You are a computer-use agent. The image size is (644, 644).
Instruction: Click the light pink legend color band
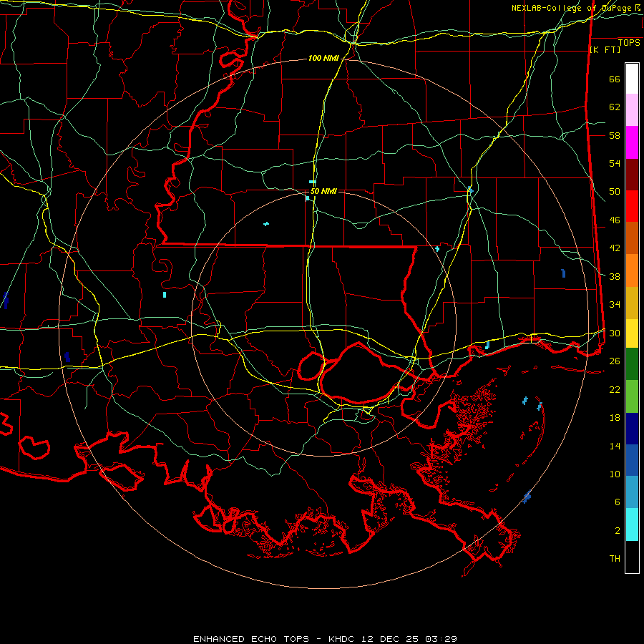[632, 110]
